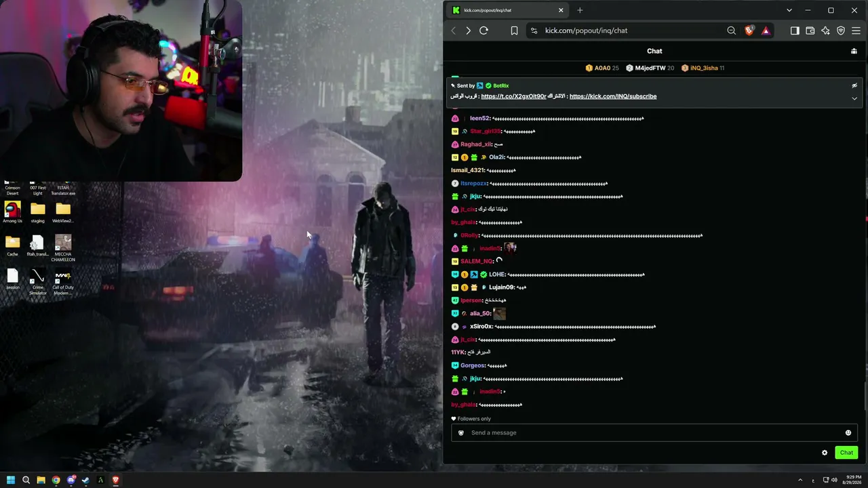The height and width of the screenshot is (488, 868).
Task: Open username Raghad_xii in chat
Action: [x=475, y=144]
